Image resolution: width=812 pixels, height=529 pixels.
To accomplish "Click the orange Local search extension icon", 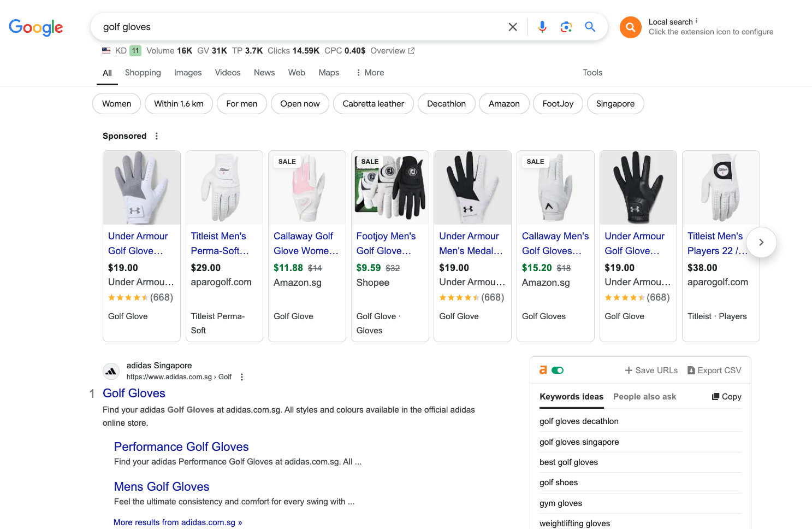I will [x=630, y=27].
